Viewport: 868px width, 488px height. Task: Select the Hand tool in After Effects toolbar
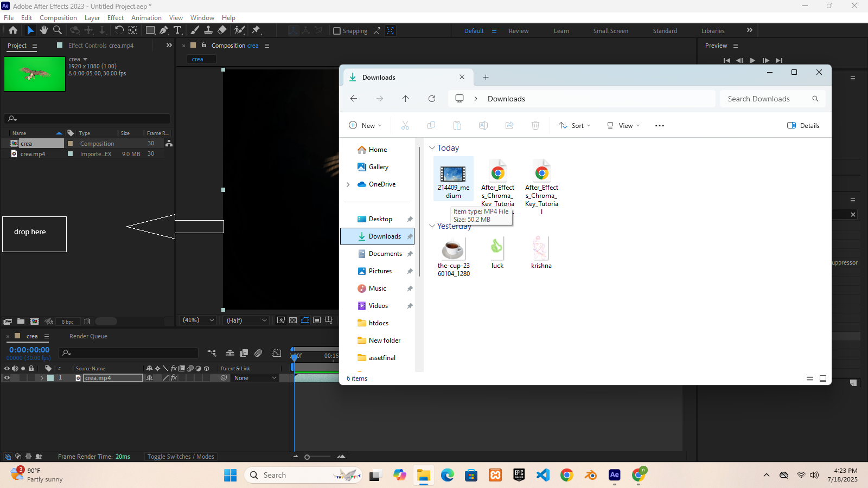point(44,30)
